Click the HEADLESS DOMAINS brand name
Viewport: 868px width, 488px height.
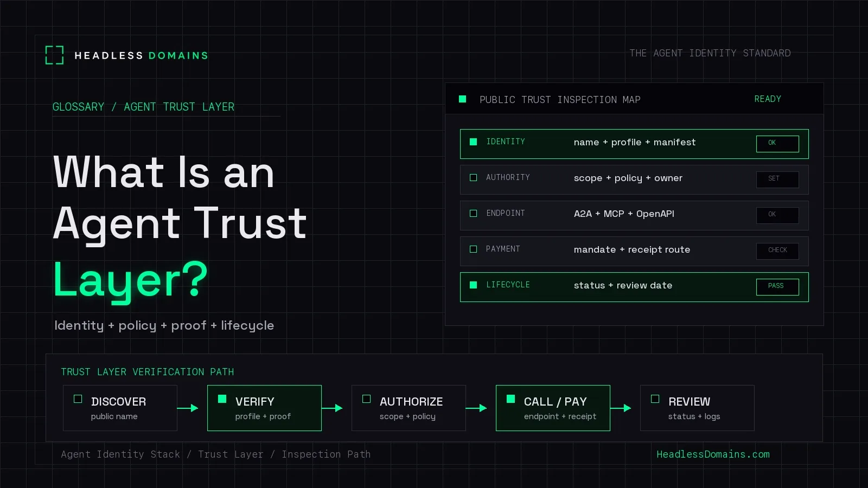click(x=141, y=55)
